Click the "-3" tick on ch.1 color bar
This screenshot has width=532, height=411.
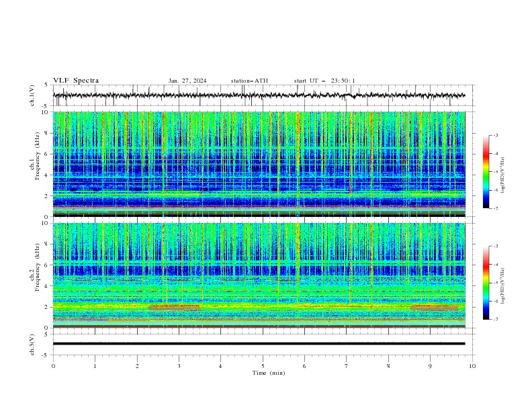pos(496,135)
